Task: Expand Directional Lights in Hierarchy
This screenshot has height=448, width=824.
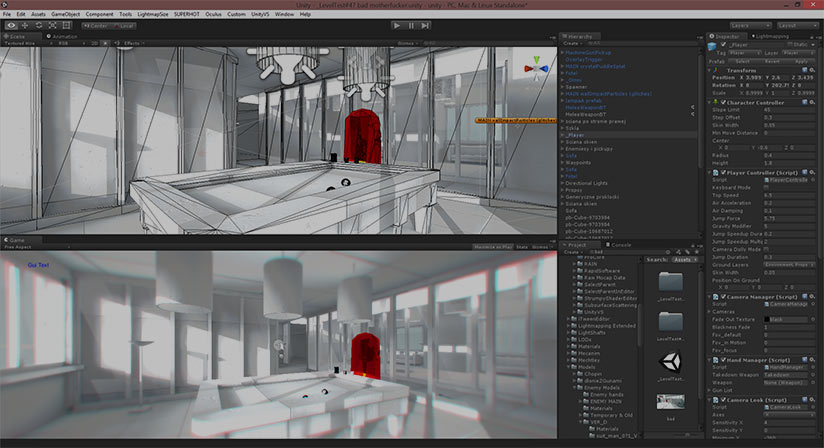Action: (x=562, y=183)
